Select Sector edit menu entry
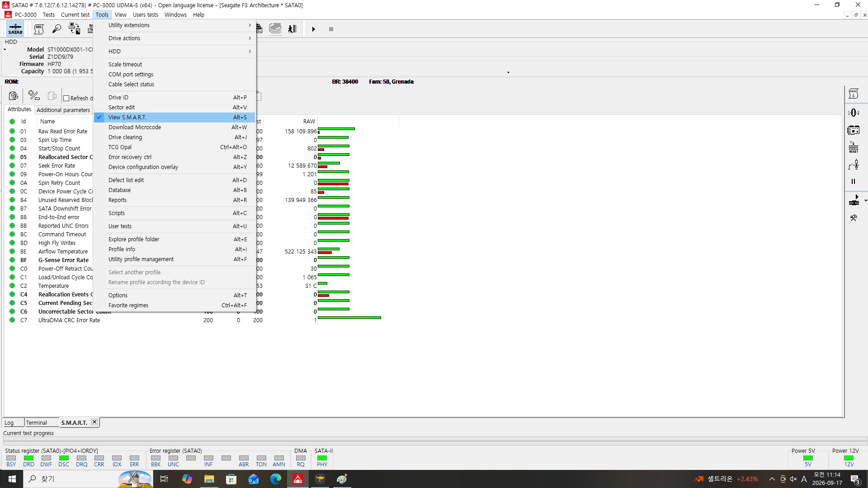The image size is (868, 488). (x=175, y=108)
